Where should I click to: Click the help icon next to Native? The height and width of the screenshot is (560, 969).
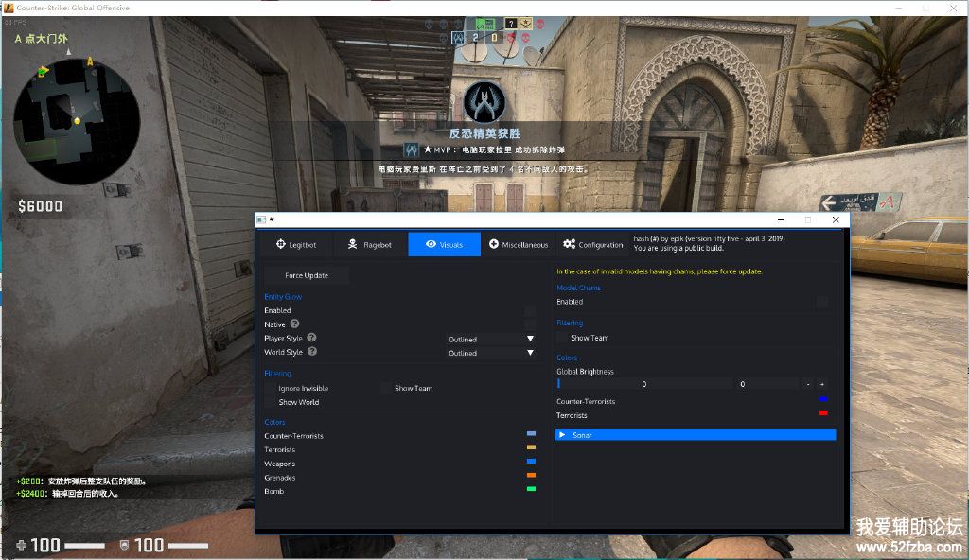pos(295,324)
